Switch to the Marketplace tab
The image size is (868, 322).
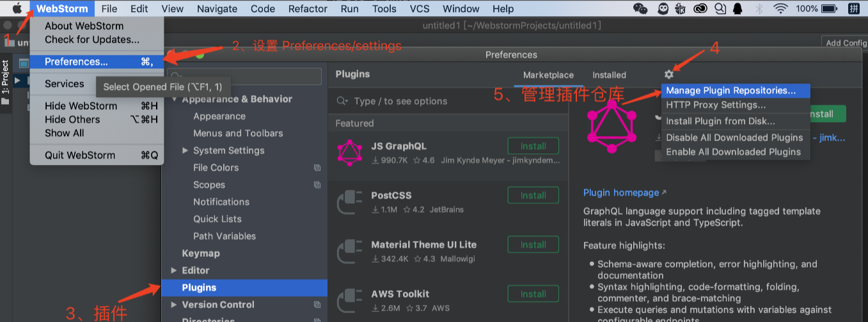coord(548,75)
